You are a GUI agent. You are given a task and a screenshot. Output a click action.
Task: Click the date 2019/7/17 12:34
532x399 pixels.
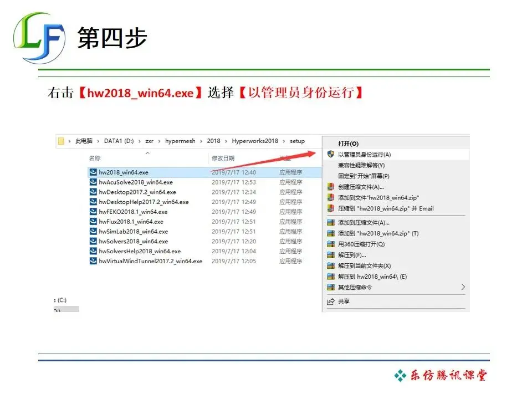pyautogui.click(x=234, y=192)
